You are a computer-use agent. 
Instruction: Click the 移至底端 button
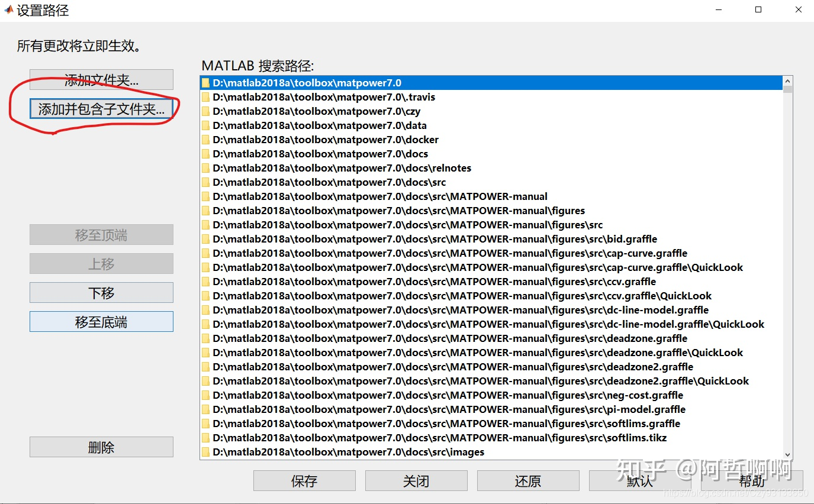[101, 321]
